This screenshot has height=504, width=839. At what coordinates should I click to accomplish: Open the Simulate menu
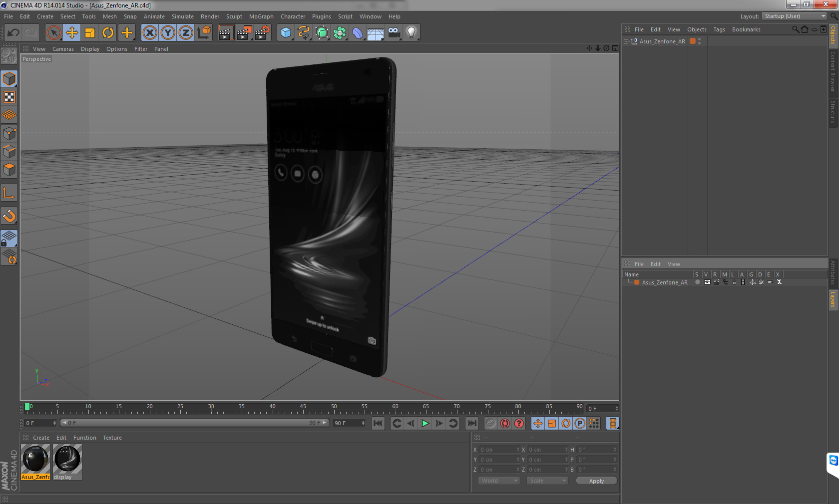pyautogui.click(x=183, y=16)
